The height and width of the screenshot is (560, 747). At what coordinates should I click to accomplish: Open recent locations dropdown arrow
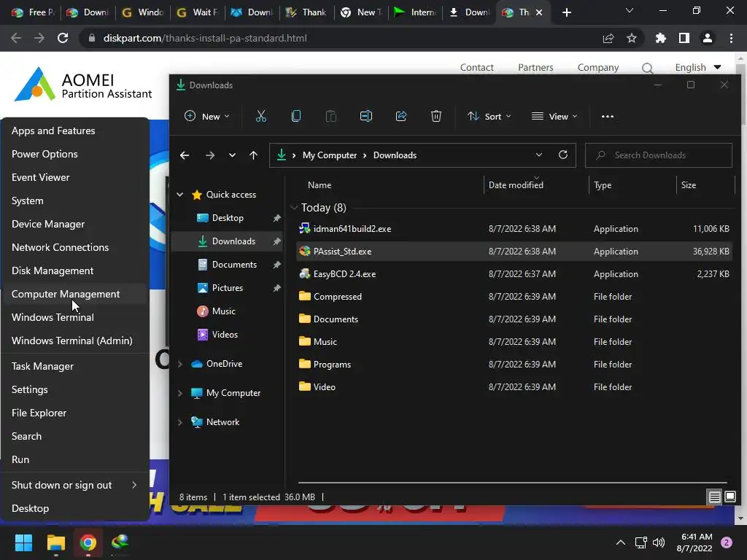click(232, 155)
